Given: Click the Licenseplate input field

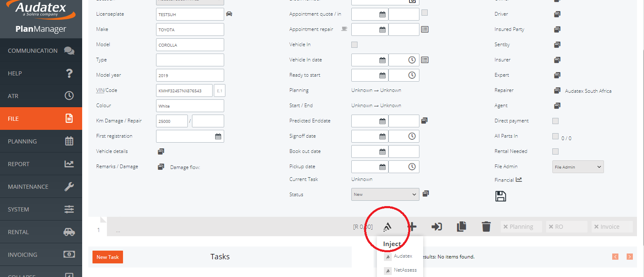Looking at the screenshot, I should 190,14.
